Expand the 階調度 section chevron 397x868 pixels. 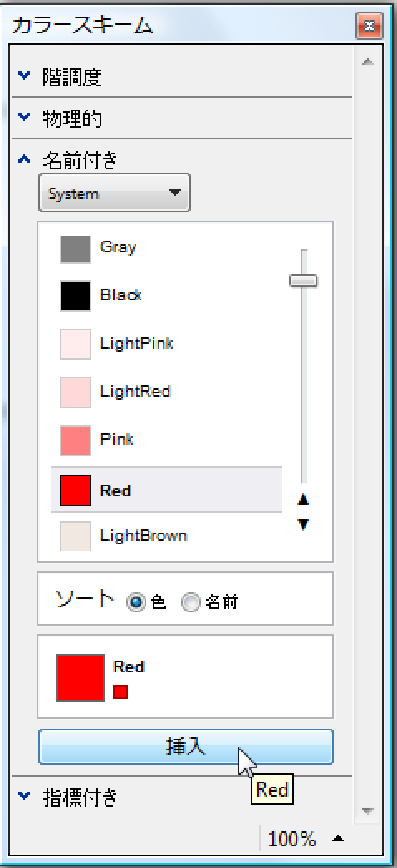[x=24, y=75]
